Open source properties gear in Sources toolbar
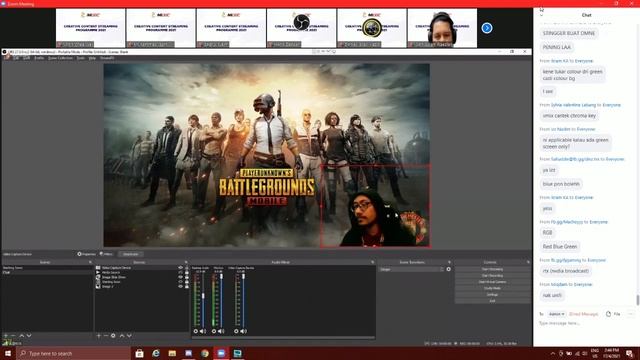The height and width of the screenshot is (360, 640). [113, 336]
